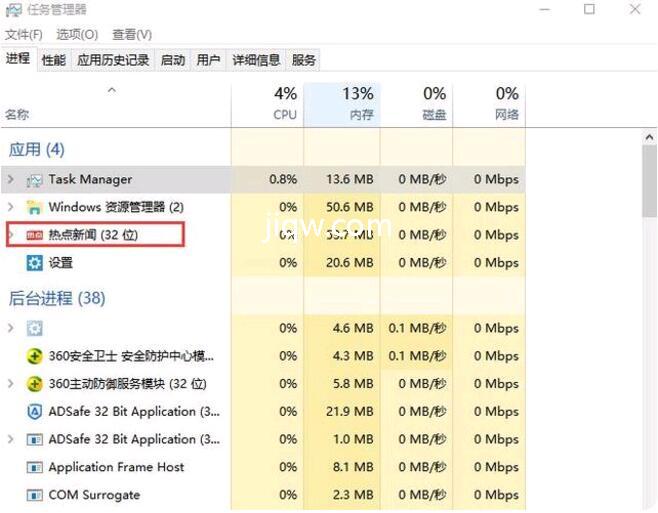Click the Task Manager process icon
The height and width of the screenshot is (513, 658).
(x=34, y=180)
